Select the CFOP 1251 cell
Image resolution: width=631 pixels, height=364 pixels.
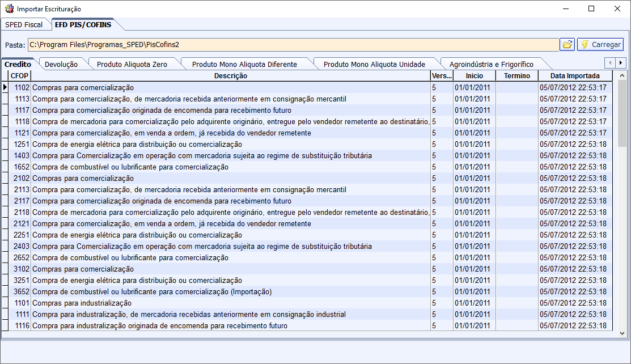(20, 144)
